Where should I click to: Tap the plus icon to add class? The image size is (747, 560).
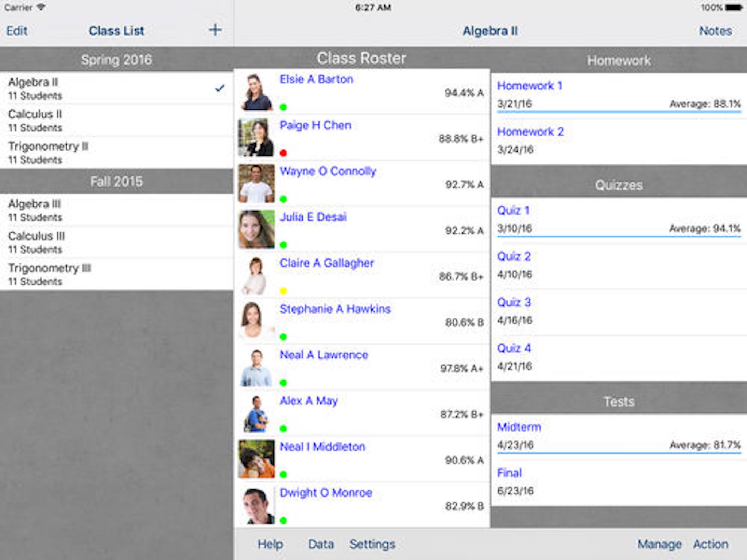click(215, 30)
